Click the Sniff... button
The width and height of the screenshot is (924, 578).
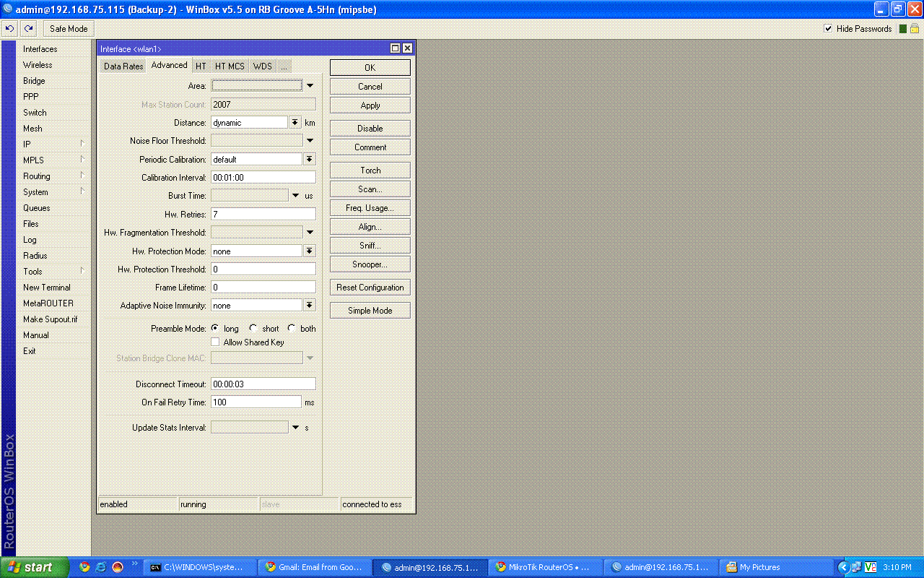370,245
